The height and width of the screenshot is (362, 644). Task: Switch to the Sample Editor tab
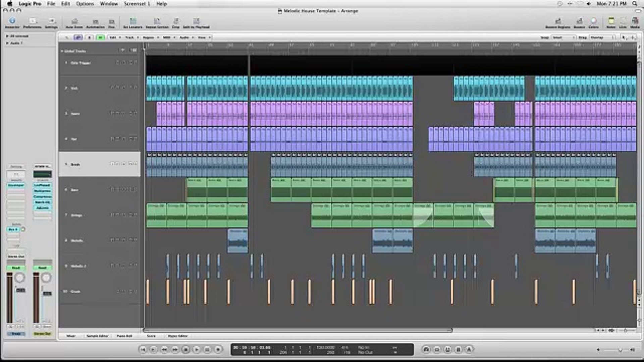(x=97, y=336)
